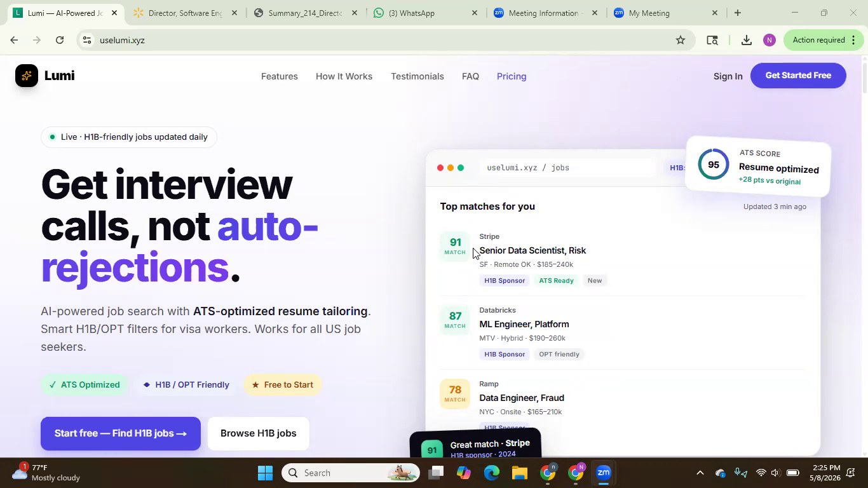Click the ATS Optimized pill
The width and height of the screenshot is (868, 488).
tap(85, 384)
